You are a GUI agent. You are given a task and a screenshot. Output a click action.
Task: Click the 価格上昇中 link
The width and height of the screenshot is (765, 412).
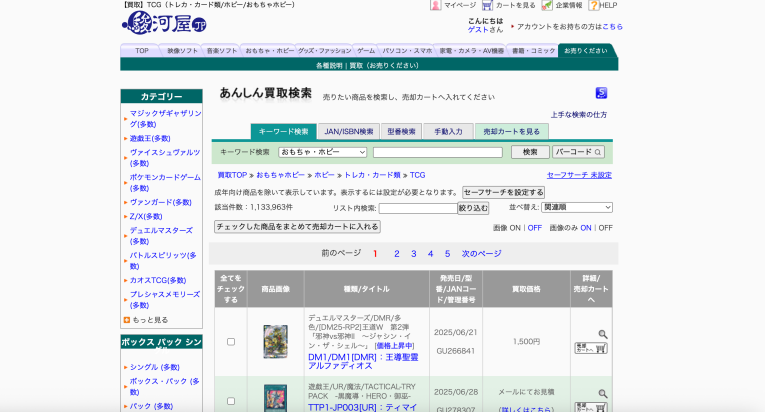395,346
